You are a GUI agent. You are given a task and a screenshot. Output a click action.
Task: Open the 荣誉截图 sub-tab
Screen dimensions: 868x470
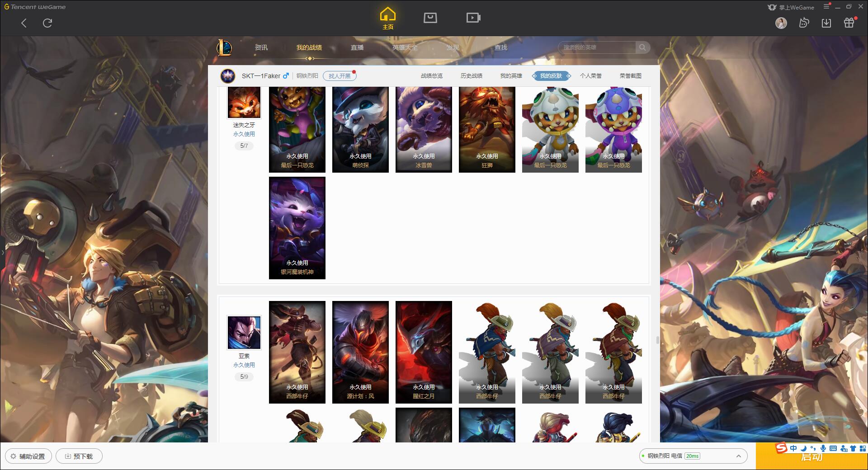pos(631,76)
